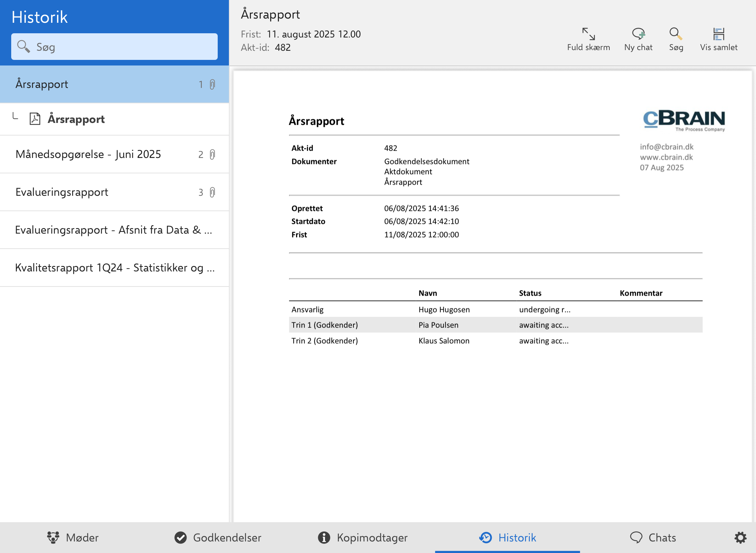This screenshot has width=756, height=553.
Task: Open Evalueringsrapport - Afsnit fra Data item
Action: pyautogui.click(x=114, y=230)
